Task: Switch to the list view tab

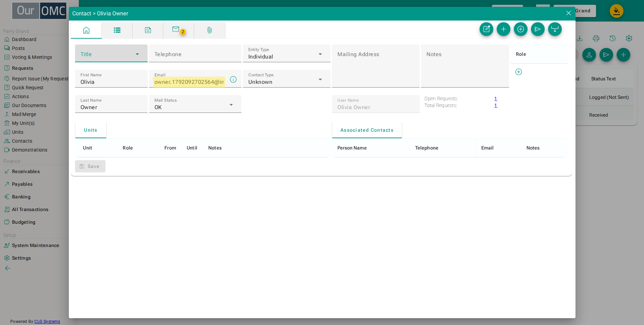Action: pos(117,30)
